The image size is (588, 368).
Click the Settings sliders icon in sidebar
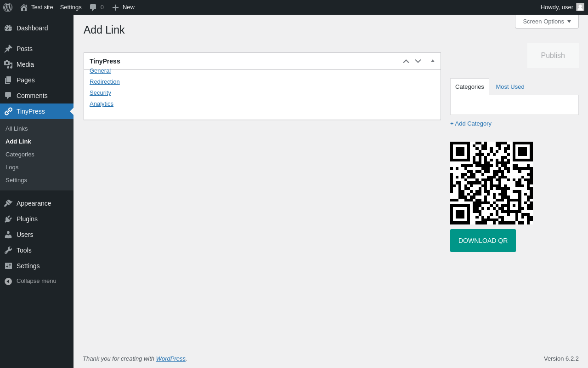click(x=8, y=266)
